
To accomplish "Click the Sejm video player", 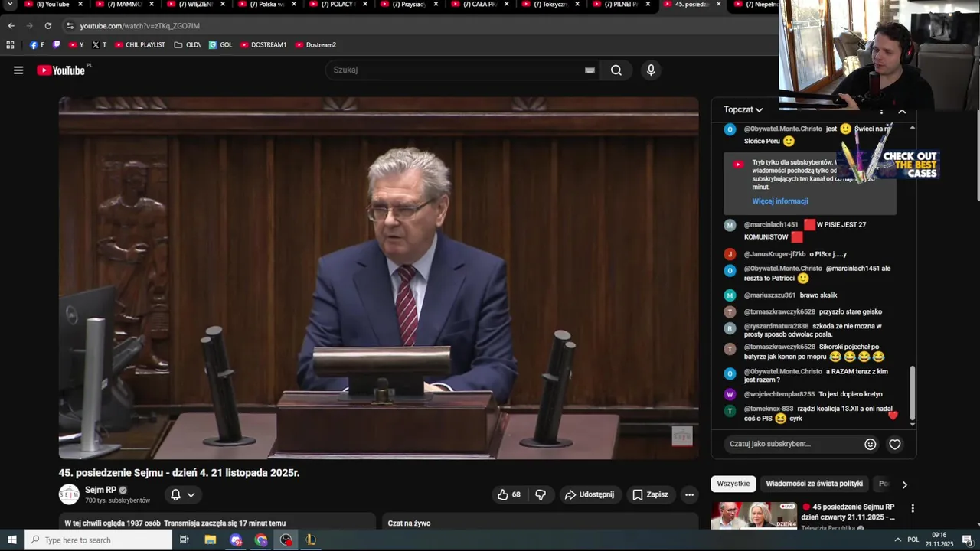I will pyautogui.click(x=378, y=278).
